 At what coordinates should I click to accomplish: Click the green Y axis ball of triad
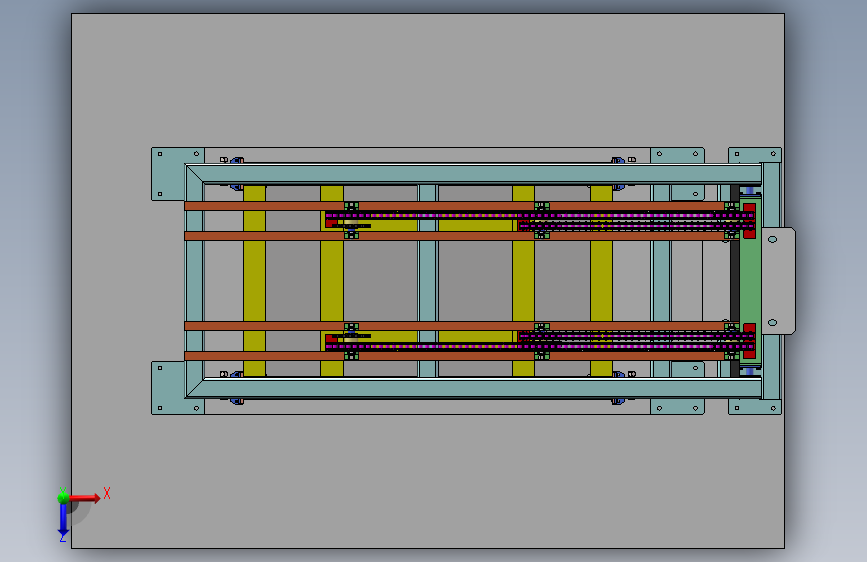[x=64, y=497]
